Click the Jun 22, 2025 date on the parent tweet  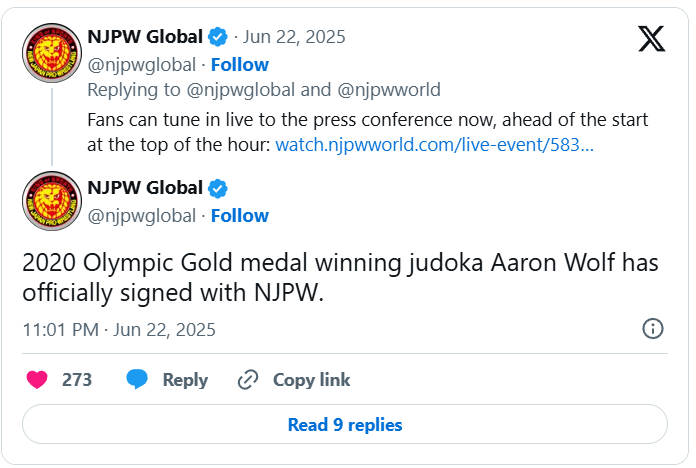(x=295, y=38)
